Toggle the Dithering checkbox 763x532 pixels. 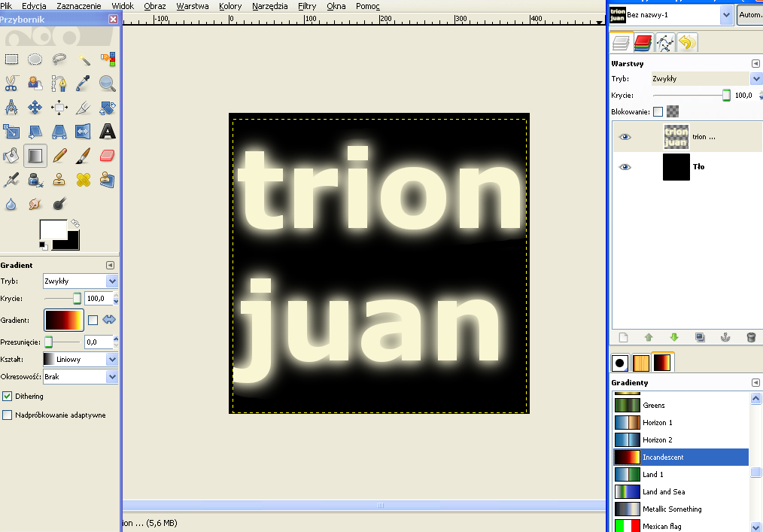click(8, 396)
